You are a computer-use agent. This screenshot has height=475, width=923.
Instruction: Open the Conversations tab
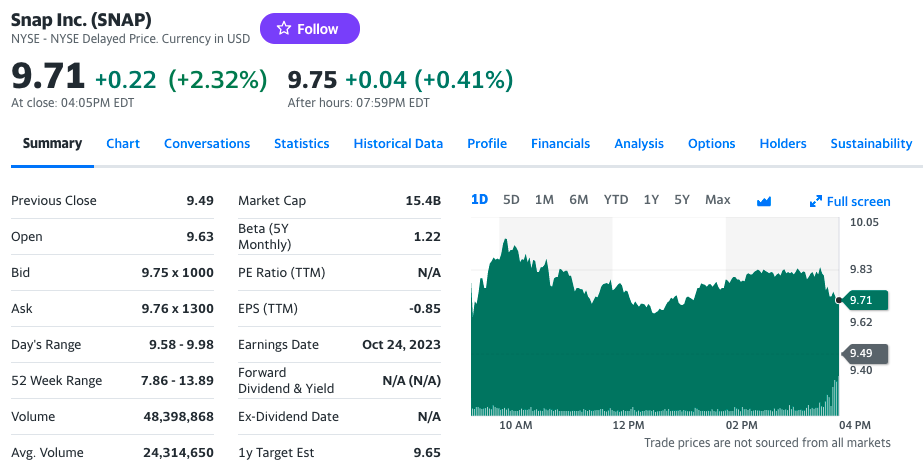tap(207, 144)
